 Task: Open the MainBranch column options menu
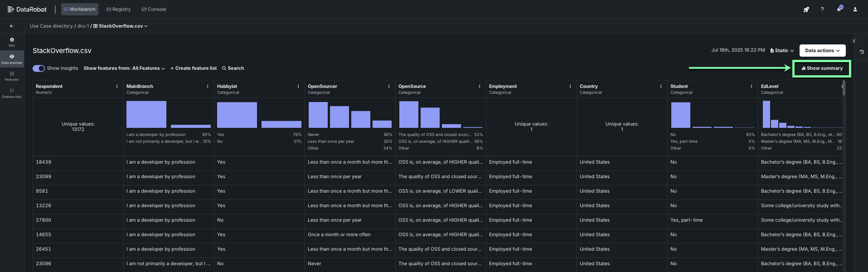(x=208, y=87)
